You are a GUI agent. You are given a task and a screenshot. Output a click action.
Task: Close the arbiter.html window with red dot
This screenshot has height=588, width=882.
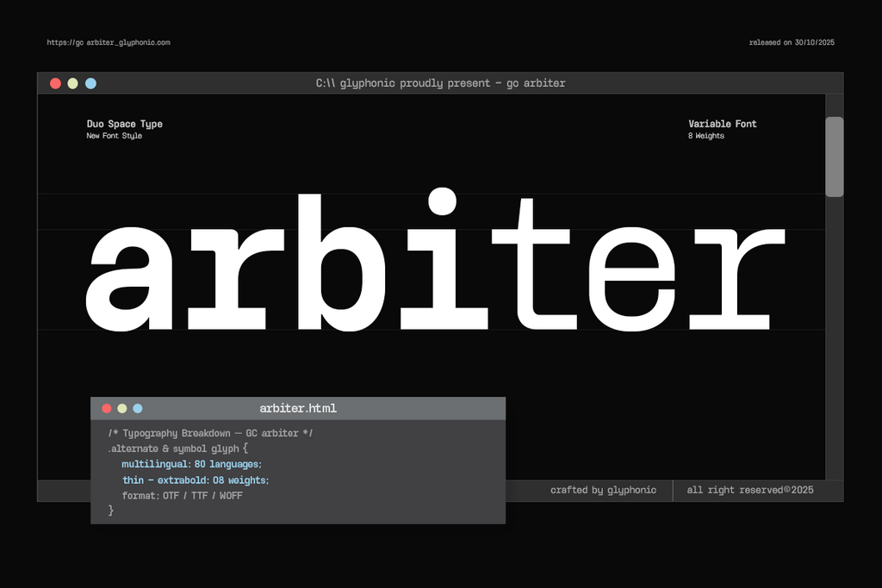[107, 408]
